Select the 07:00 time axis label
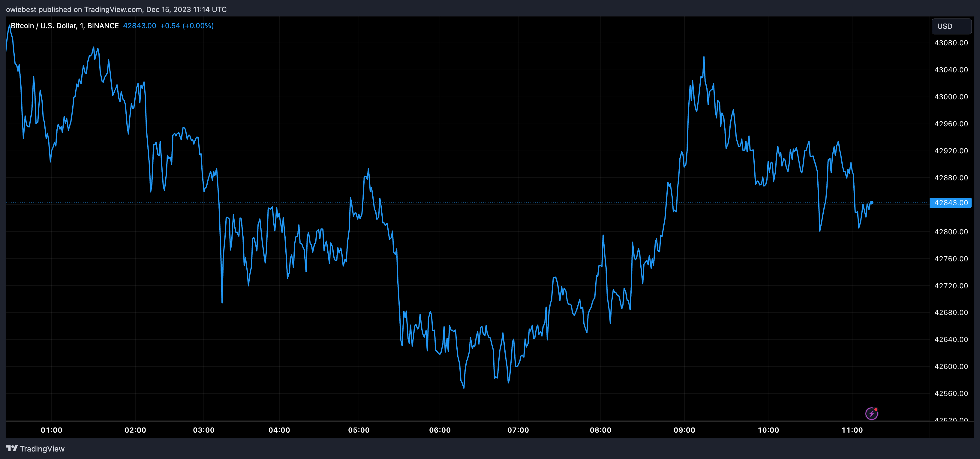This screenshot has width=980, height=459. 518,430
